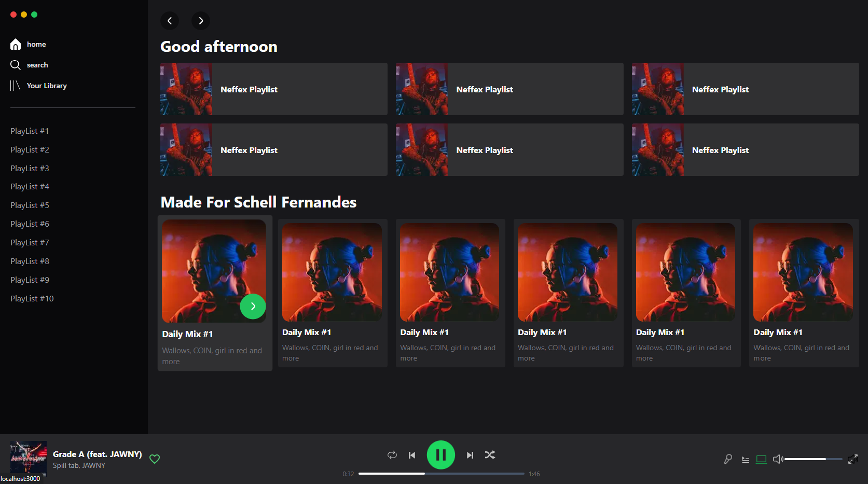
Task: Click the album art thumbnail of Grade A
Action: click(x=28, y=459)
